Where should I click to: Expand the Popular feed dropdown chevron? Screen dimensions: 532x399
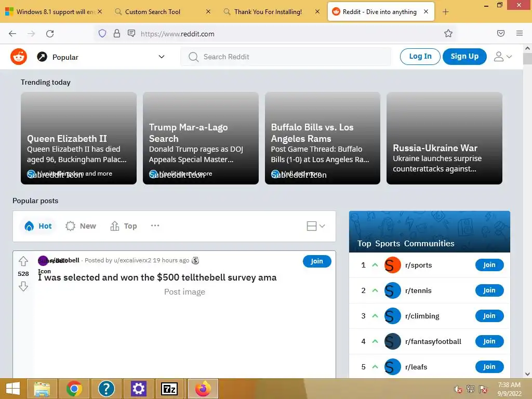162,57
